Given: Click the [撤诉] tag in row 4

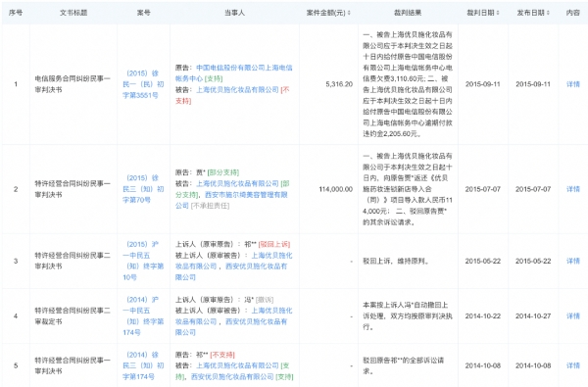Looking at the screenshot, I should [265, 299].
